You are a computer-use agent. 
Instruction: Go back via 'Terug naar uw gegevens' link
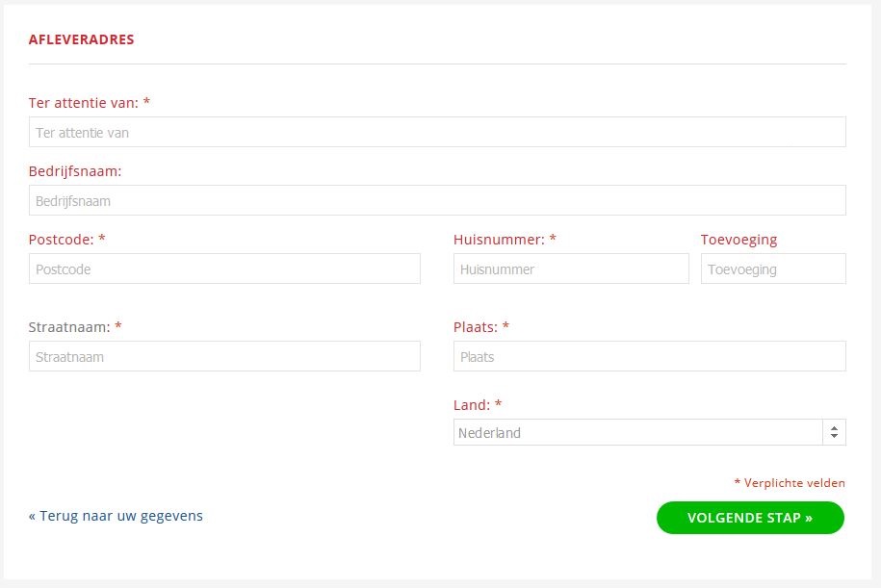116,516
